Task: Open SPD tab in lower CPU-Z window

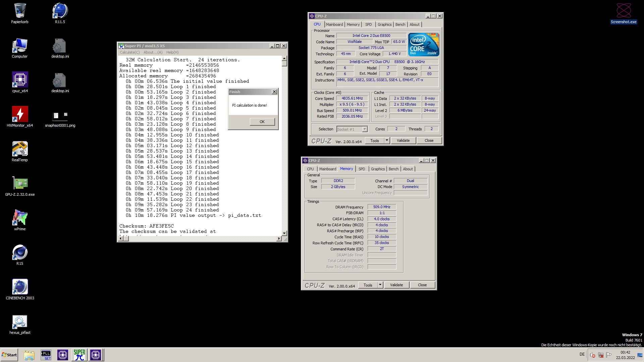Action: [362, 169]
